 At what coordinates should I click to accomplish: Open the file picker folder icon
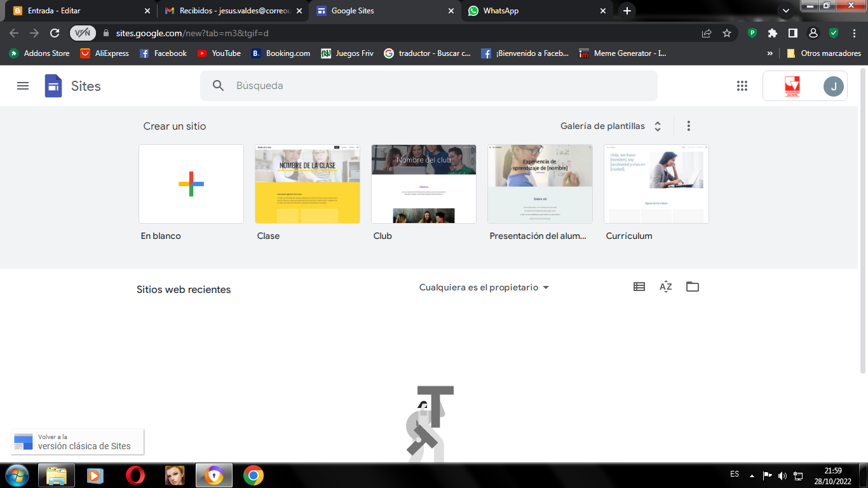(693, 287)
